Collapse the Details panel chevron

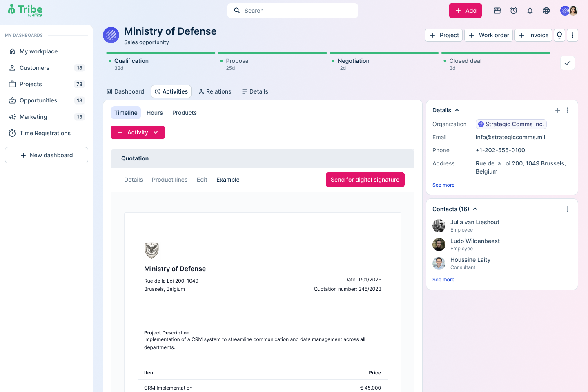[457, 110]
